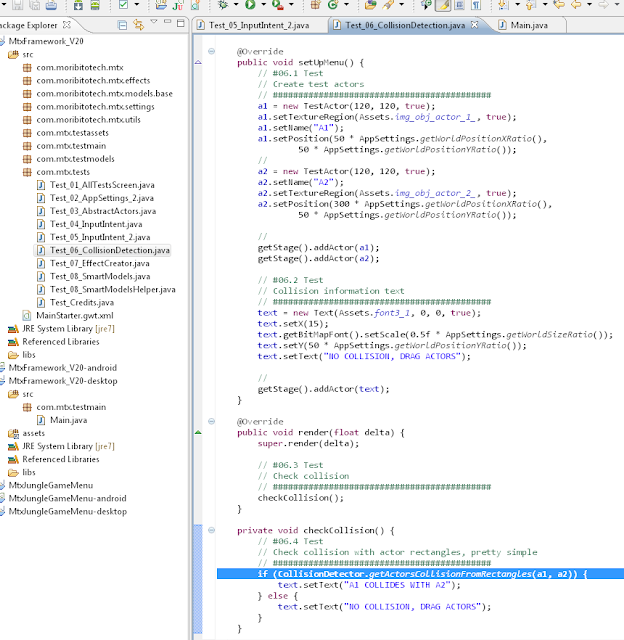Toggle Block Selection Mode
624x640 pixels.
[x=460, y=4]
